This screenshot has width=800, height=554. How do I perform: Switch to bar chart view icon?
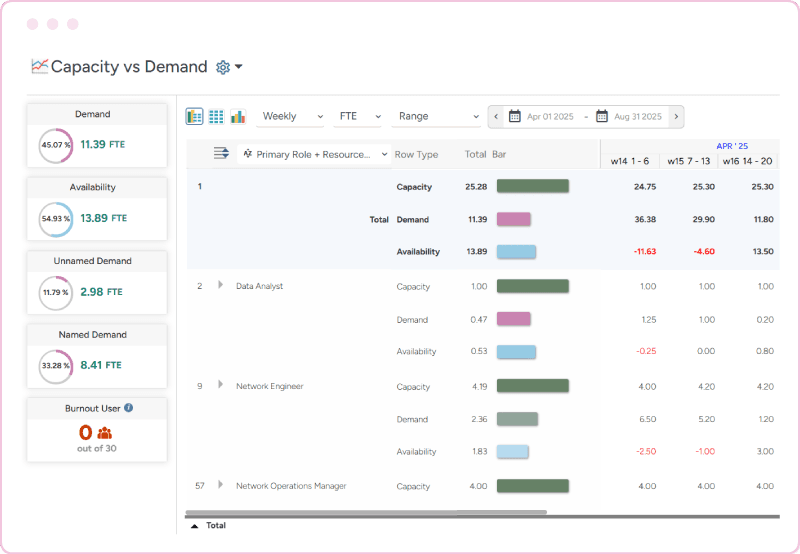pos(238,116)
